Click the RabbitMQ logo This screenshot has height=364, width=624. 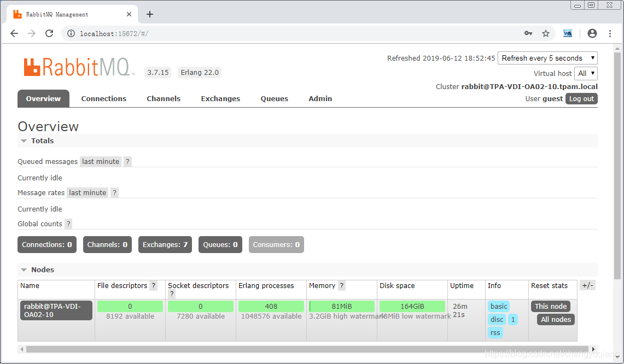click(x=79, y=67)
